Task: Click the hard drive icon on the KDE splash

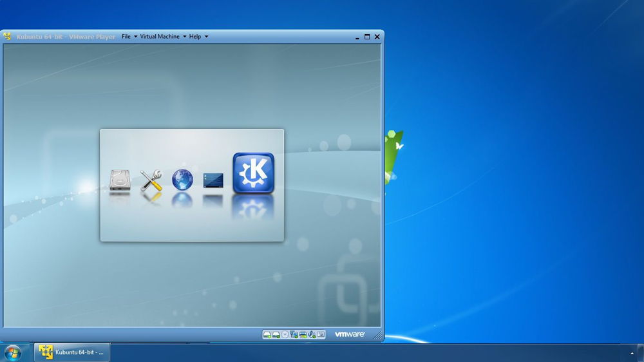Action: click(x=120, y=180)
